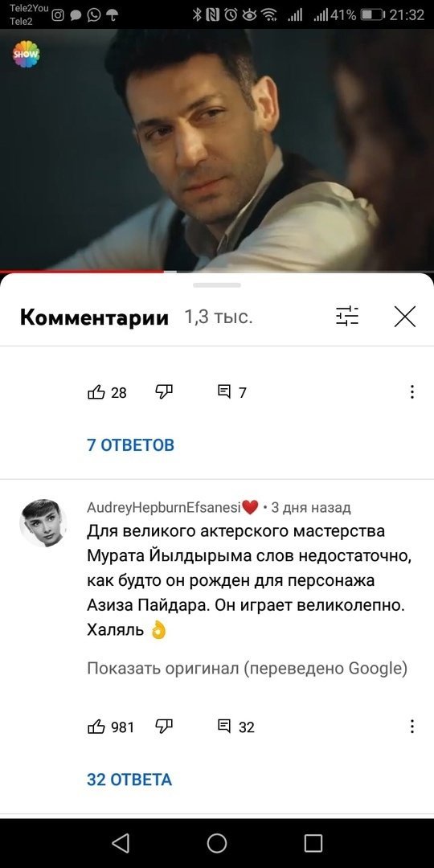434x868 pixels.
Task: Click the red video progress bar
Action: pos(82,272)
